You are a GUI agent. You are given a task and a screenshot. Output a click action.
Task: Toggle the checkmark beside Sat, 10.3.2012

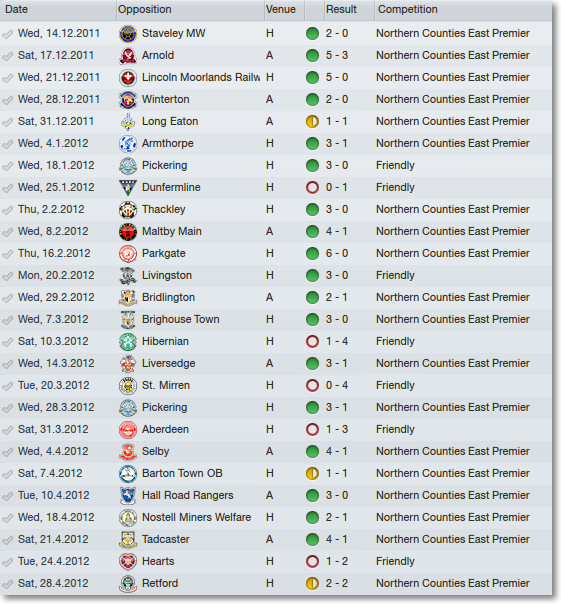click(7, 342)
